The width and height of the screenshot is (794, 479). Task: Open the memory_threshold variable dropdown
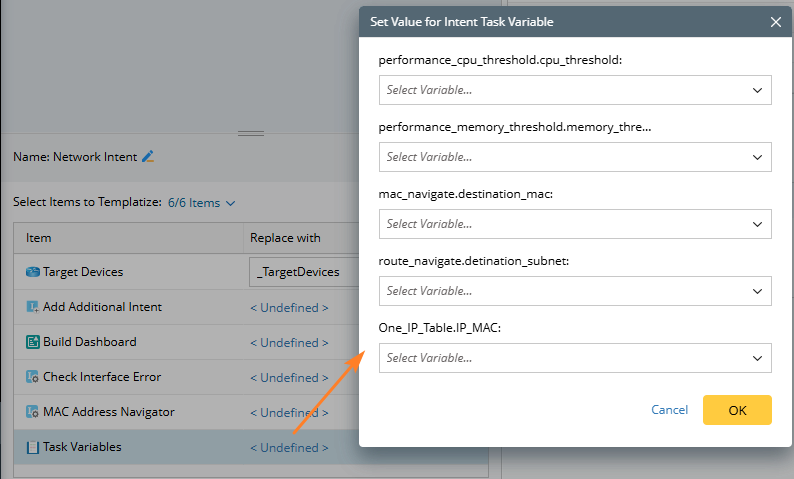(x=574, y=157)
